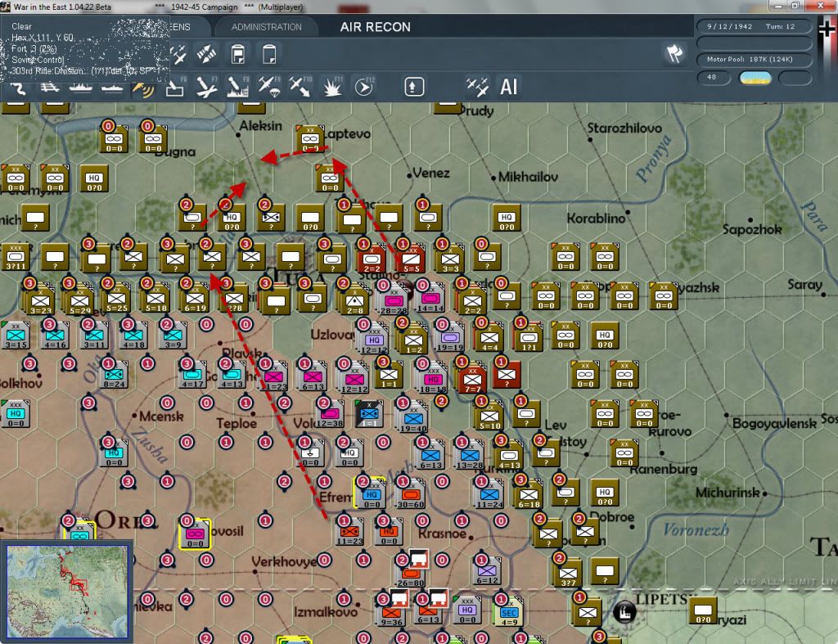Click the minimap thumbnail
This screenshot has width=838, height=644.
(x=67, y=592)
